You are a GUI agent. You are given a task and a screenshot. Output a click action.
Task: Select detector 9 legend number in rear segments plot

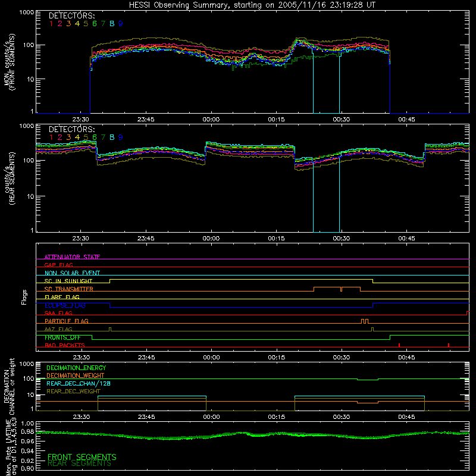pyautogui.click(x=121, y=137)
